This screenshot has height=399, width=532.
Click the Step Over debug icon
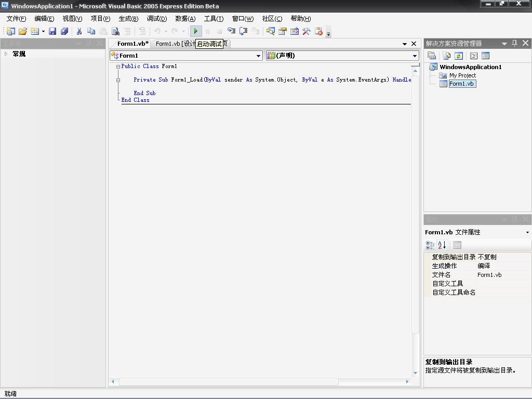click(x=243, y=31)
